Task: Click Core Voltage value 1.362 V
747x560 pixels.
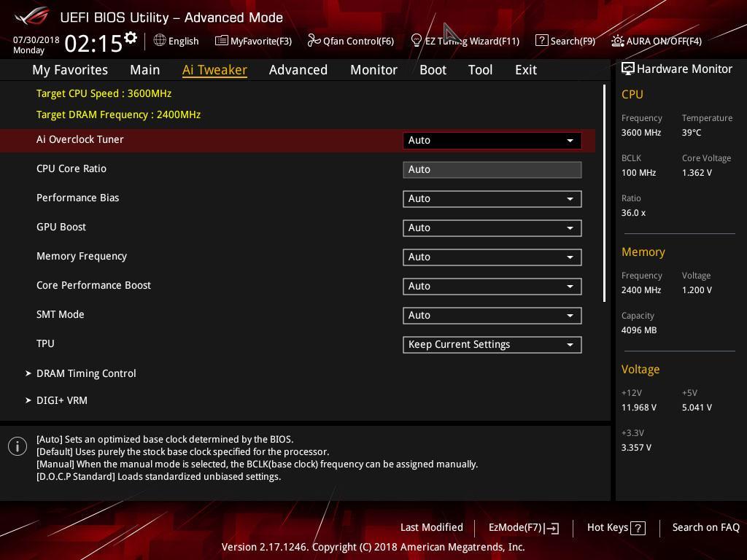Action: (x=697, y=173)
